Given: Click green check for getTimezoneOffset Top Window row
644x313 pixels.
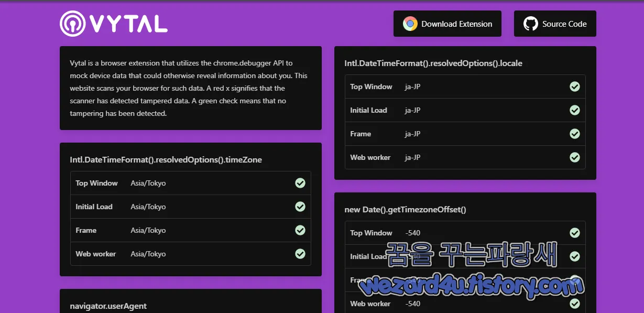Looking at the screenshot, I should [x=575, y=233].
